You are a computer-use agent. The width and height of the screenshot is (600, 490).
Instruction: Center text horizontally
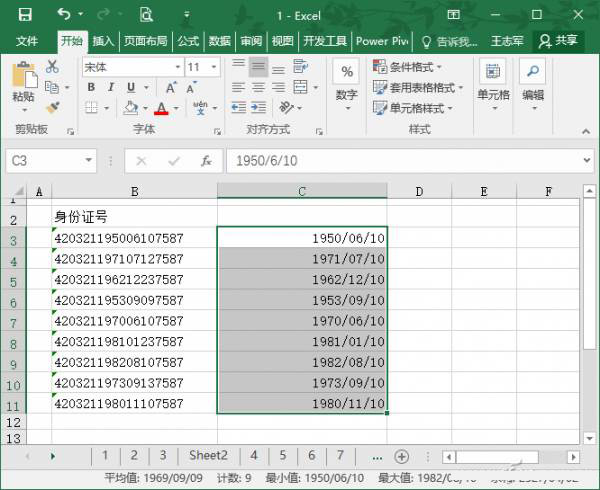pos(258,88)
